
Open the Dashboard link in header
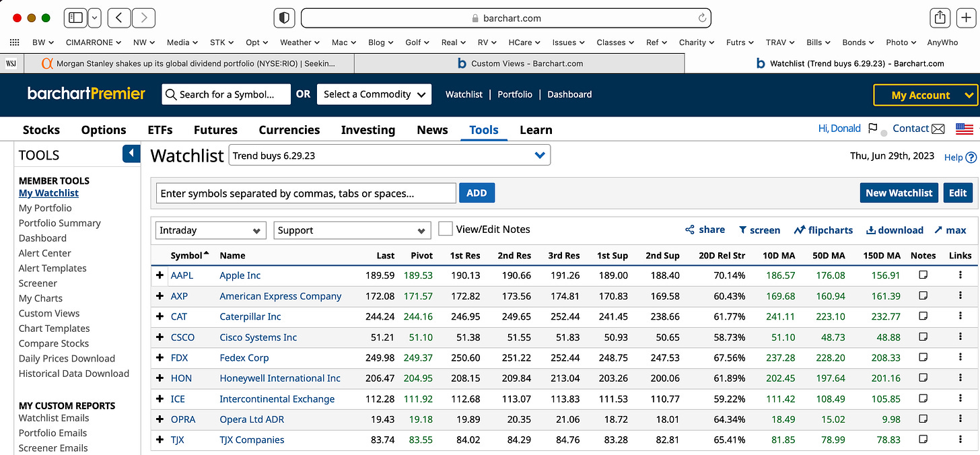569,94
